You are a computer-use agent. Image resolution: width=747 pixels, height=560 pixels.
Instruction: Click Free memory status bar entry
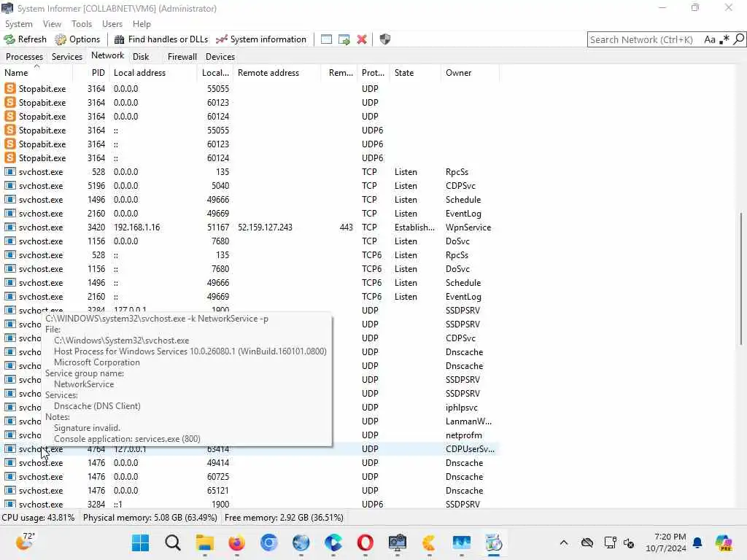coord(284,518)
